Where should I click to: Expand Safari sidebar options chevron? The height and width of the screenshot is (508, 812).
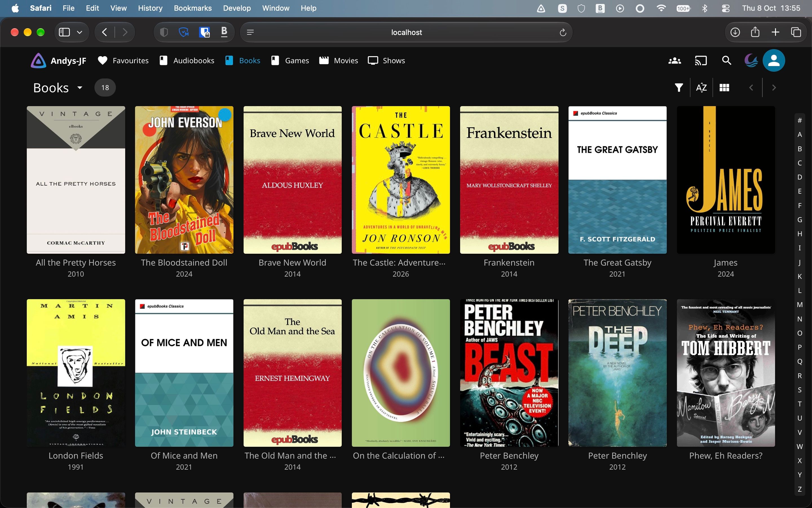(x=80, y=32)
